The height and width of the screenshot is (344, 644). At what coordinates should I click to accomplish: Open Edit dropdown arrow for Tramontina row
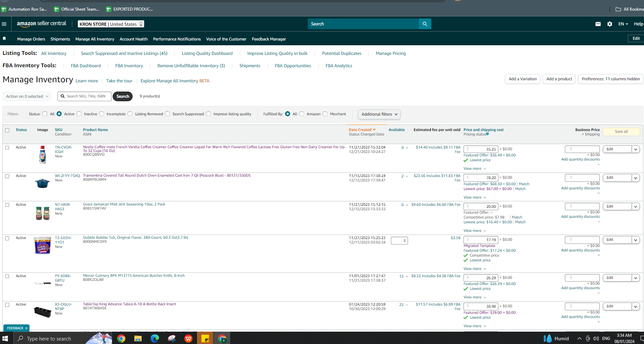click(636, 178)
